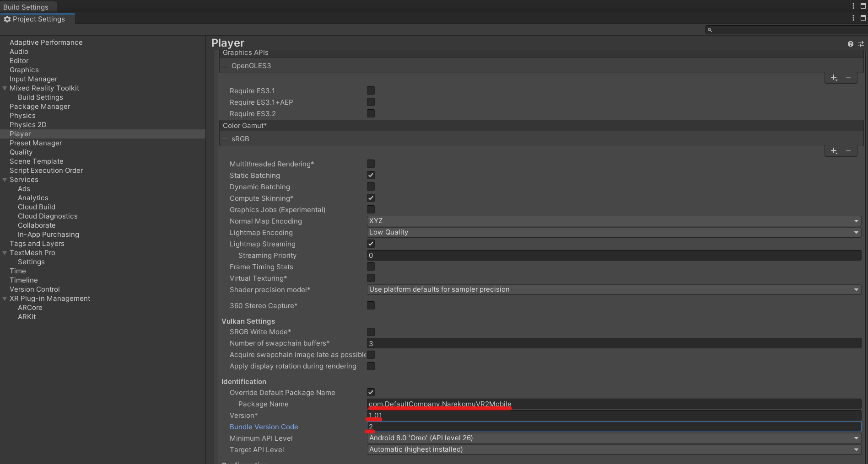Enable Frame Timing Stats checkbox
This screenshot has height=464, width=868.
click(x=371, y=267)
